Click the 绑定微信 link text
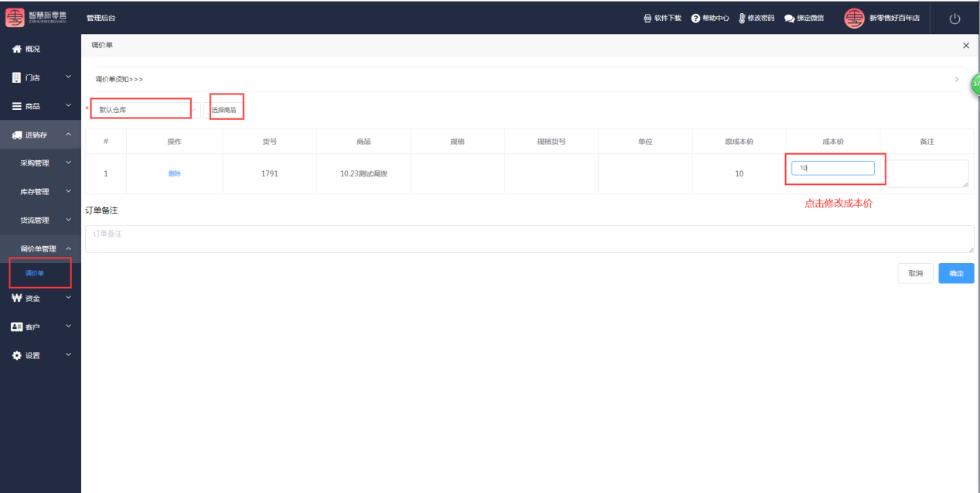This screenshot has height=493, width=980. 810,18
